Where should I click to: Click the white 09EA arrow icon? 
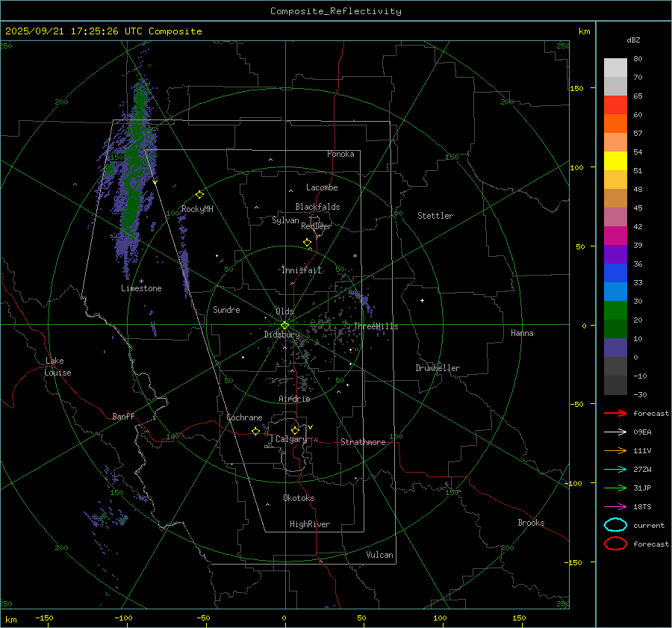coord(615,432)
